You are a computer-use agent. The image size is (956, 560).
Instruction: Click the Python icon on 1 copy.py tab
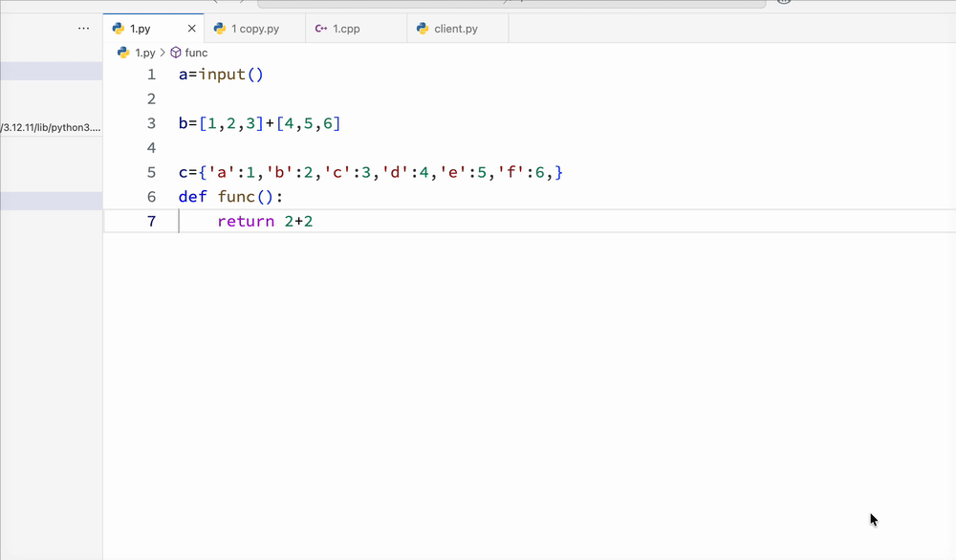click(x=220, y=29)
